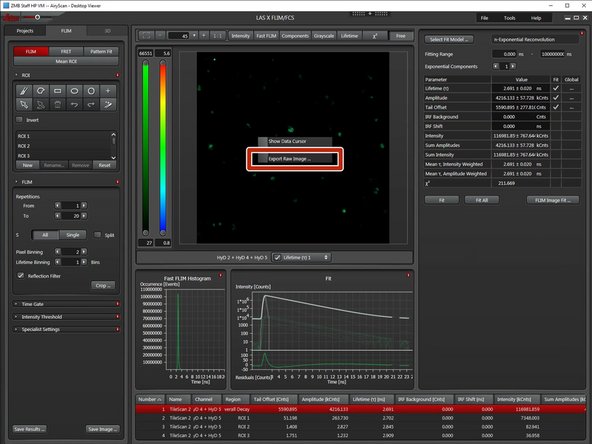592x444 pixels.
Task: Click the Select Fit Model button
Action: tap(449, 39)
